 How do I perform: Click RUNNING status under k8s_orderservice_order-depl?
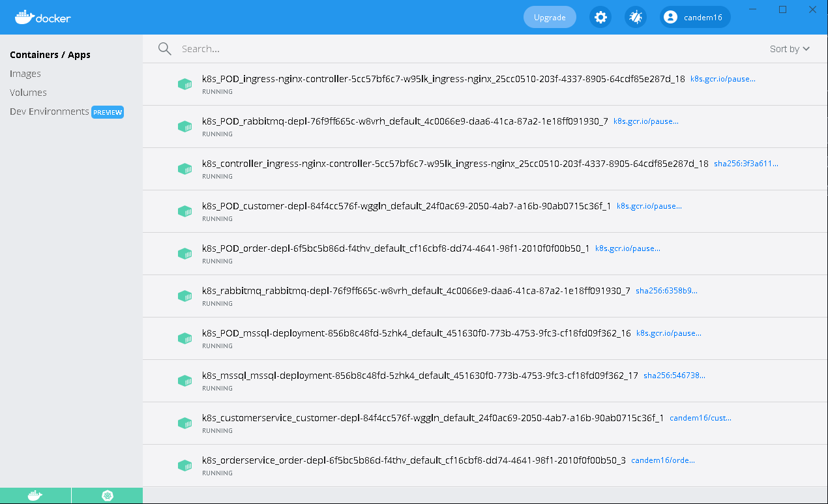[217, 473]
